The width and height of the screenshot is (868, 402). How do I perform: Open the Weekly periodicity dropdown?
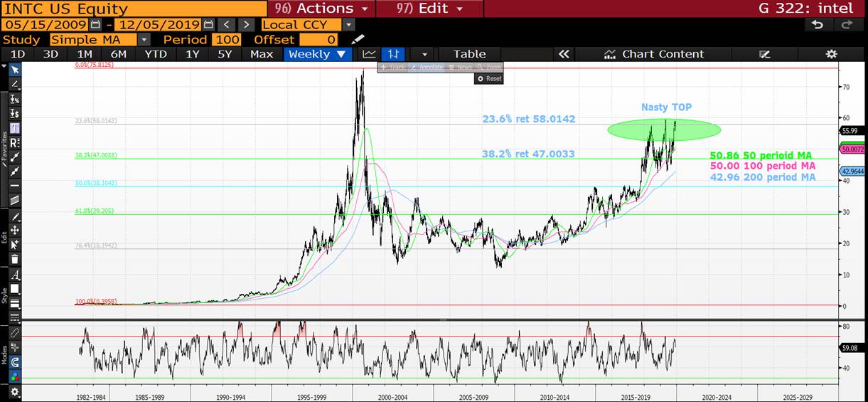coord(317,54)
